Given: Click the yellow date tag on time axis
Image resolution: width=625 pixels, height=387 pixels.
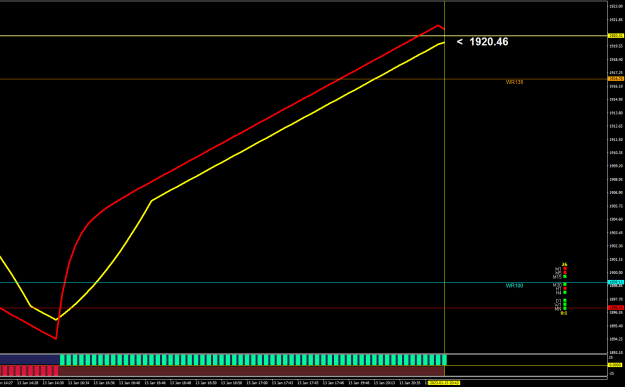Looking at the screenshot, I should pyautogui.click(x=444, y=383).
